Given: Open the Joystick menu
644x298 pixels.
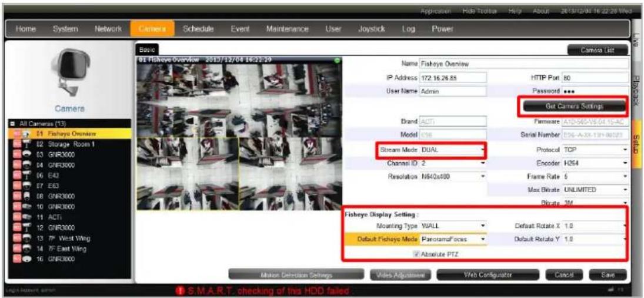Looking at the screenshot, I should (x=372, y=29).
